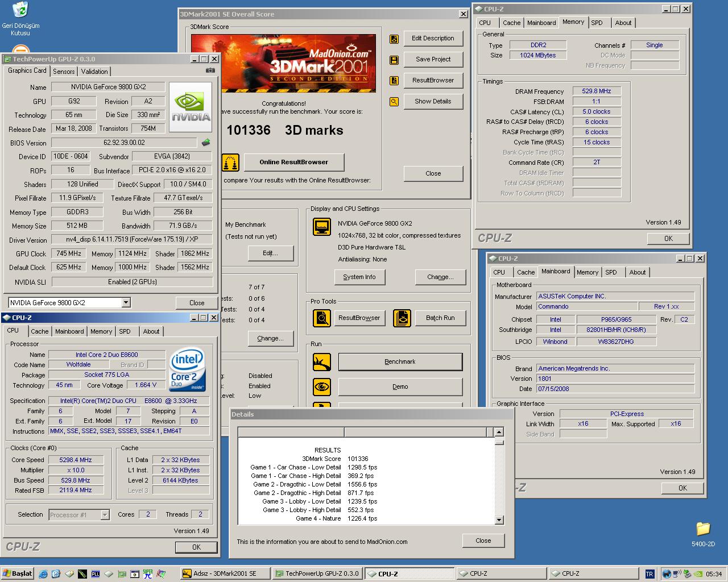This screenshot has width=728, height=582.
Task: Open Mainboard tab in the CPU-Z processor window
Action: (69, 331)
